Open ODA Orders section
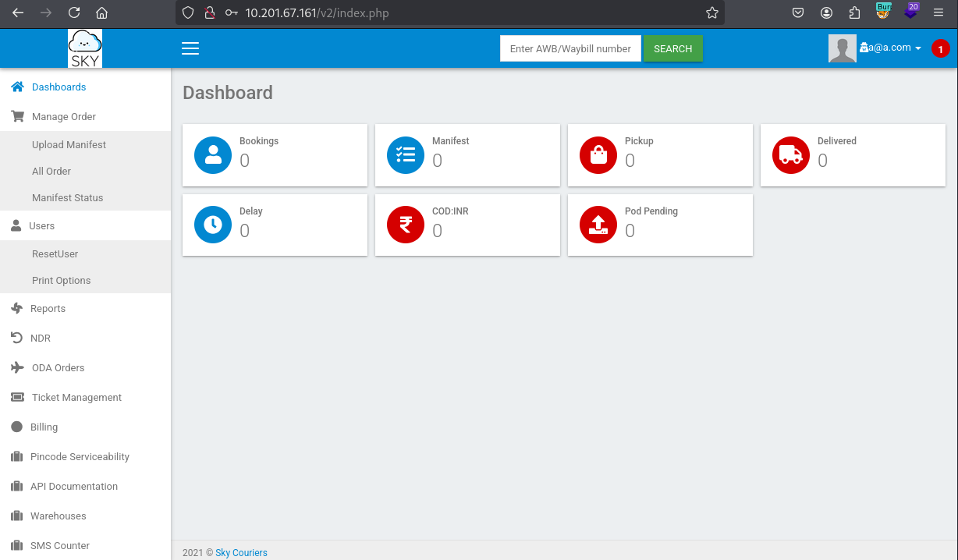Image resolution: width=958 pixels, height=560 pixels. click(85, 367)
